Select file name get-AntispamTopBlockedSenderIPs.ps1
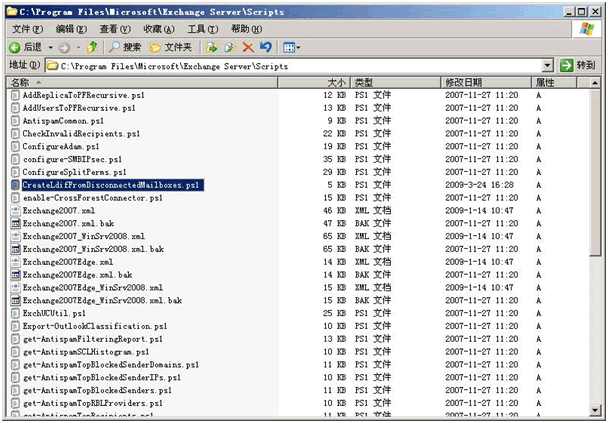This screenshot has height=423, width=608. [102, 377]
